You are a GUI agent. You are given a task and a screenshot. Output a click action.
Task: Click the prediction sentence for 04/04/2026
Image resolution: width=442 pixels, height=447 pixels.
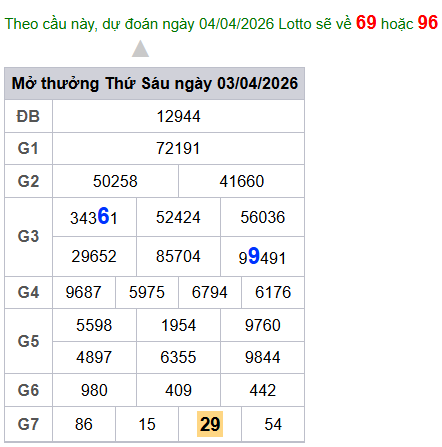221,23
